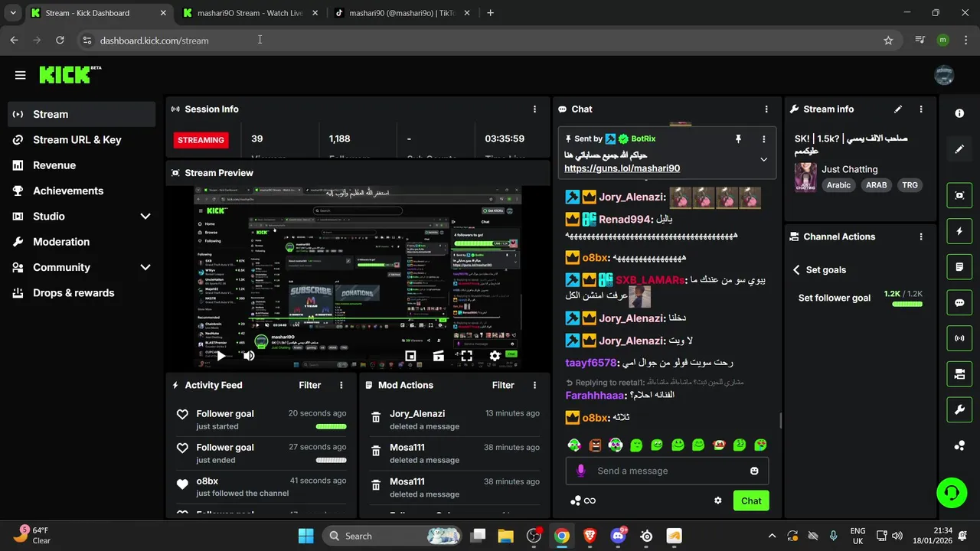Click the pencil icon in the right sidebar
Image resolution: width=980 pixels, height=551 pixels.
click(959, 149)
